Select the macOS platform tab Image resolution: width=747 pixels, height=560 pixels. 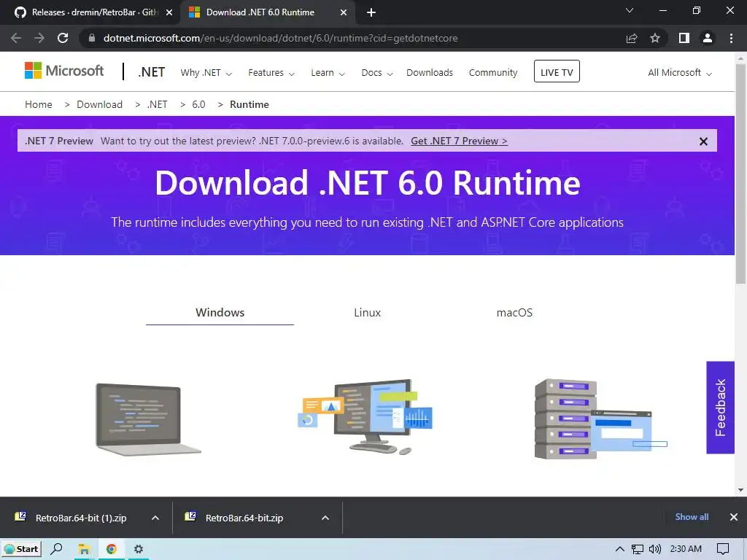(x=514, y=313)
